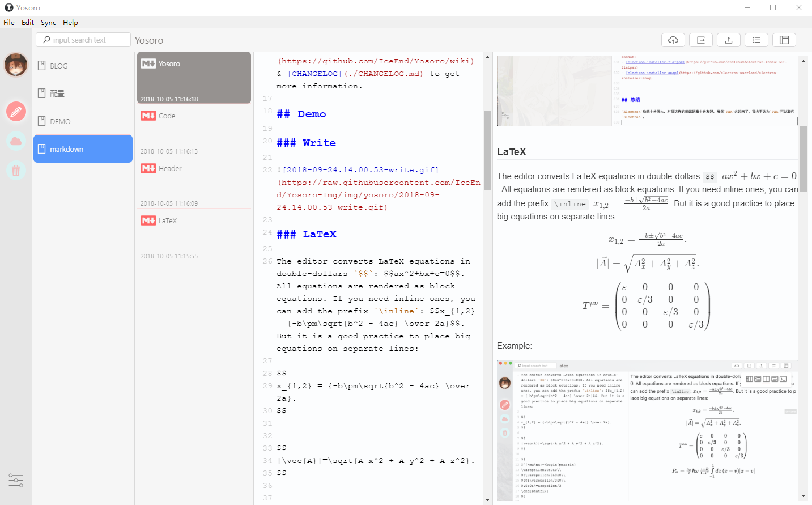This screenshot has height=505, width=812.
Task: Click the CHANGELOG link in editor
Action: click(314, 74)
